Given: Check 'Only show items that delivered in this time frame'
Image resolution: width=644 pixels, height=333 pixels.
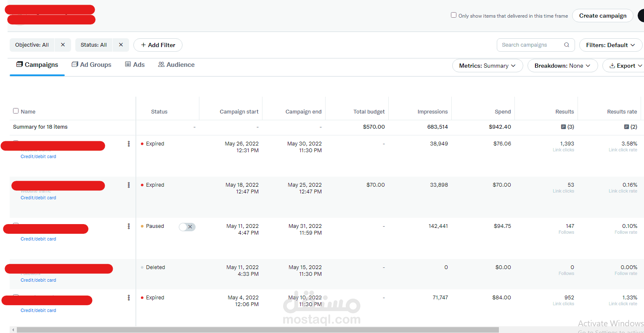Looking at the screenshot, I should click(x=453, y=15).
